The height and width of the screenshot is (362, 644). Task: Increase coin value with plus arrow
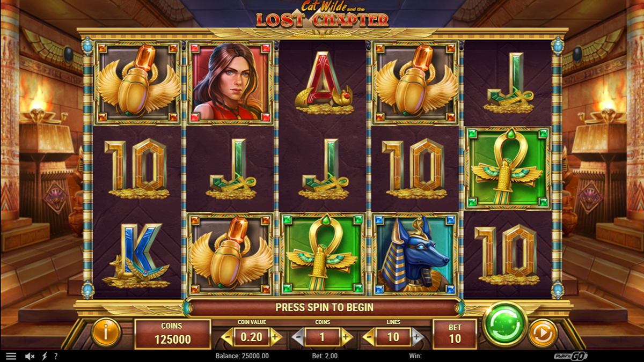pos(276,337)
